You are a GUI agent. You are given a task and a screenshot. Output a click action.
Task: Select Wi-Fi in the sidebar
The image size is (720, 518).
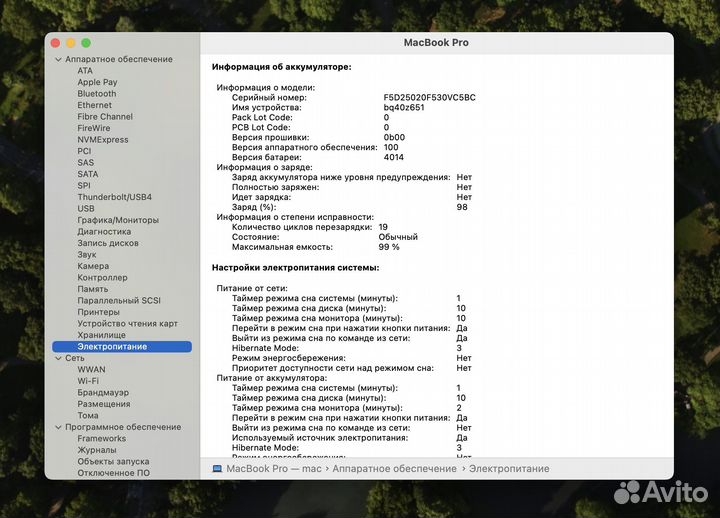point(88,381)
